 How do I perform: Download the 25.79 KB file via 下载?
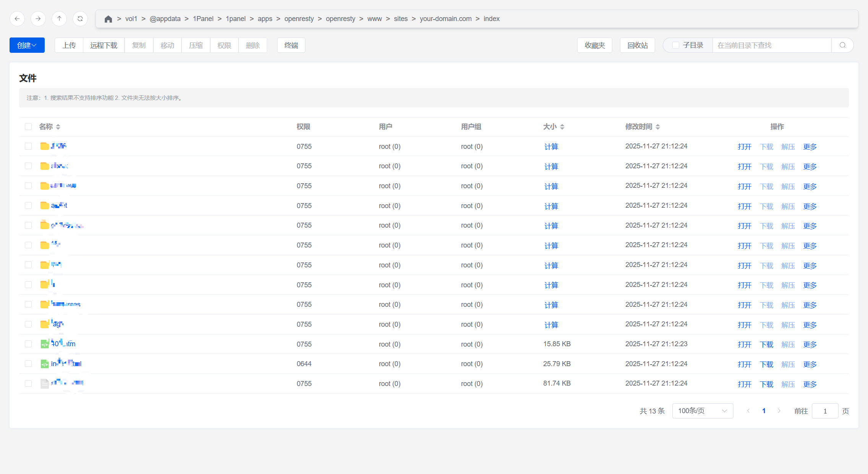[766, 364]
